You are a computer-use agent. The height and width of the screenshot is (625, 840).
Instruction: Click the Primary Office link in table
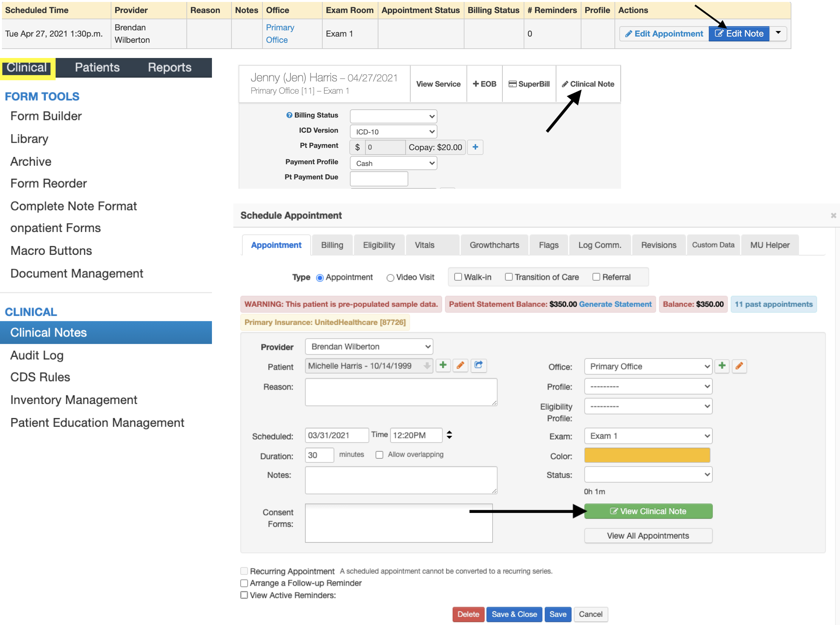280,33
